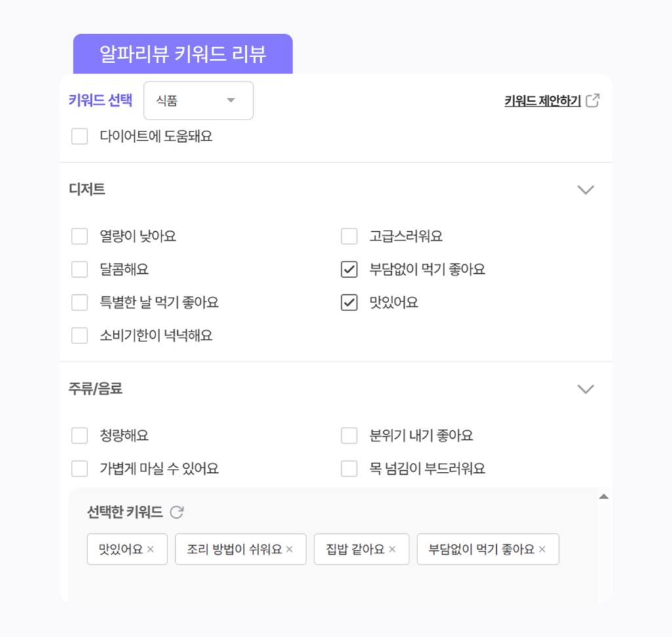The image size is (672, 637).
Task: Enable the 열량이 낮아요 option
Action: 79,236
